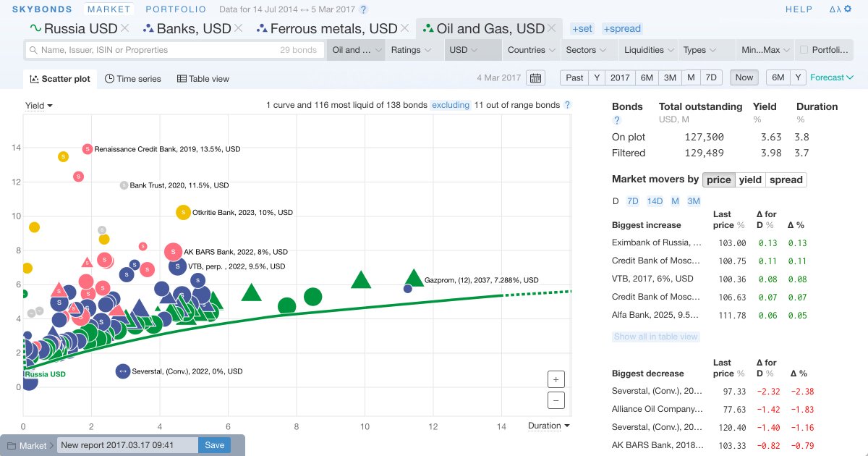The height and width of the screenshot is (456, 868).
Task: Click the VTB perp. 2022 marker
Action: coord(177,266)
